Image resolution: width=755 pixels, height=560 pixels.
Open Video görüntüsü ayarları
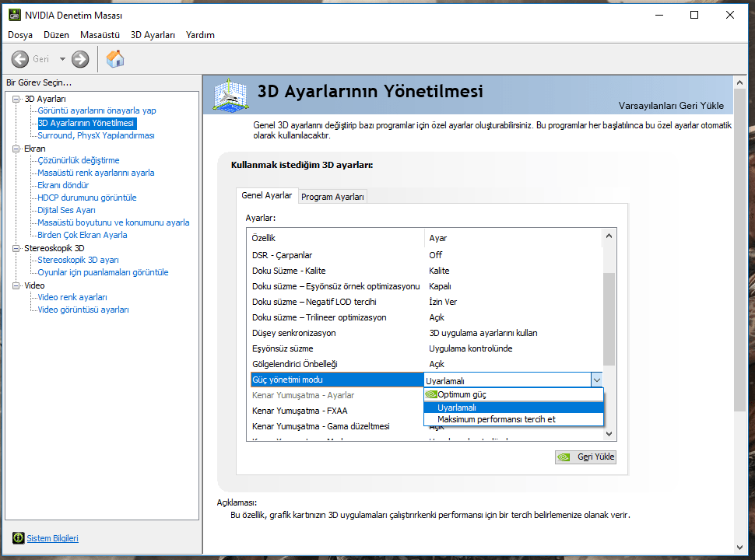(x=83, y=310)
